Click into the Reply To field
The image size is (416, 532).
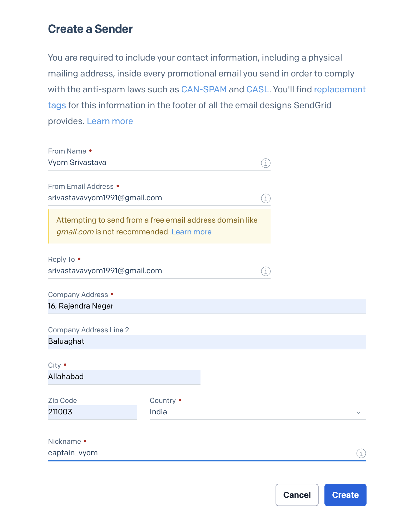(x=153, y=271)
